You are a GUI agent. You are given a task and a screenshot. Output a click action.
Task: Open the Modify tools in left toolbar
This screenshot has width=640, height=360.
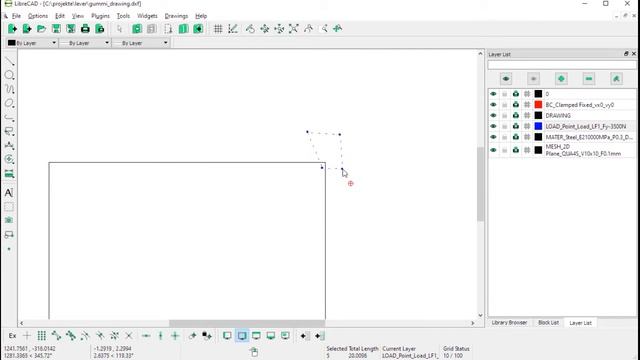(9, 159)
